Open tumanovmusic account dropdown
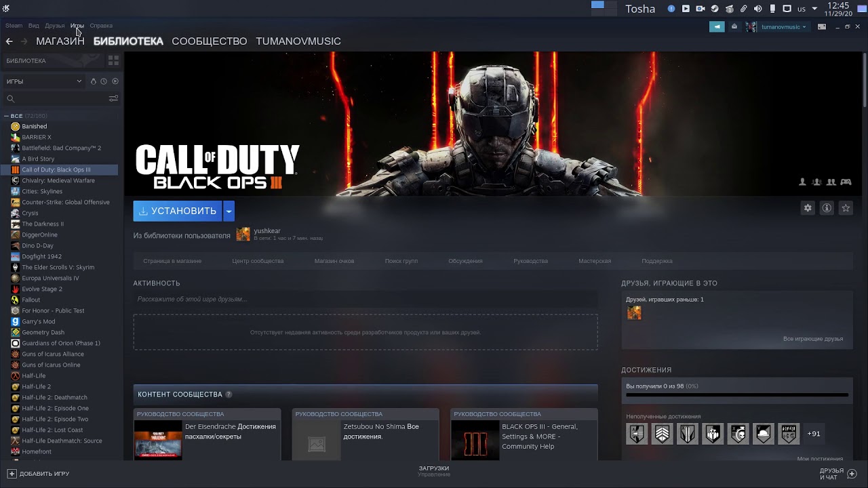The image size is (868, 488). click(783, 27)
